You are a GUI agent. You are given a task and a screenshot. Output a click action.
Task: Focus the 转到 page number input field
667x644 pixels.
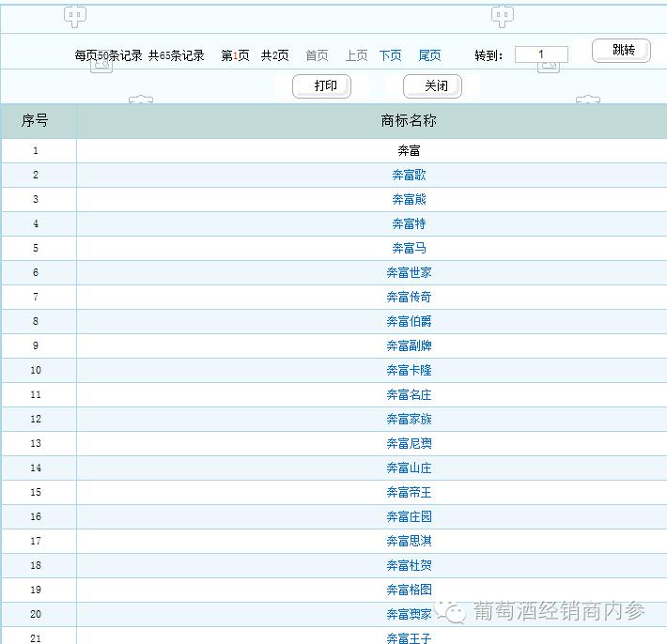[541, 54]
